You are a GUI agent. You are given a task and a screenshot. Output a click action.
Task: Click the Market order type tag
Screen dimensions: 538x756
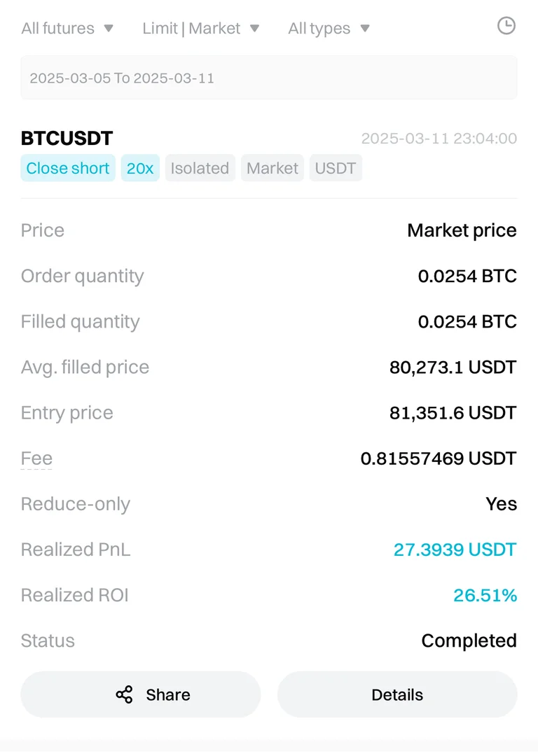point(273,169)
